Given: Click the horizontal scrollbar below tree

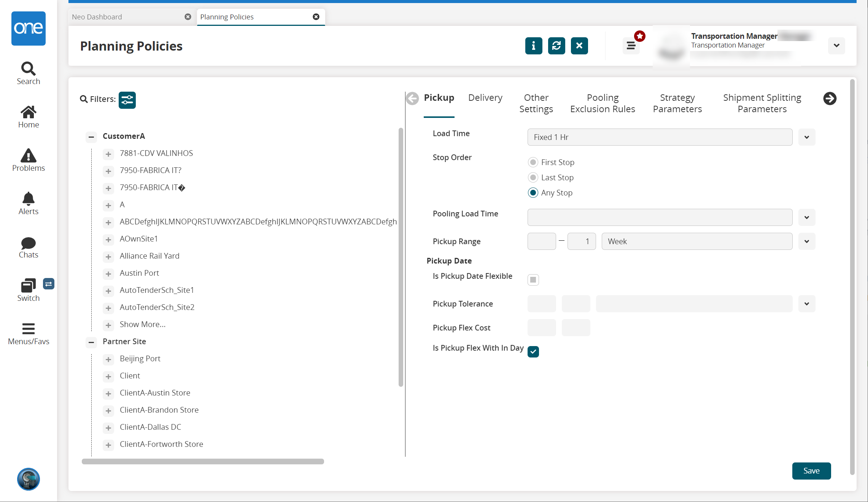Looking at the screenshot, I should tap(203, 461).
